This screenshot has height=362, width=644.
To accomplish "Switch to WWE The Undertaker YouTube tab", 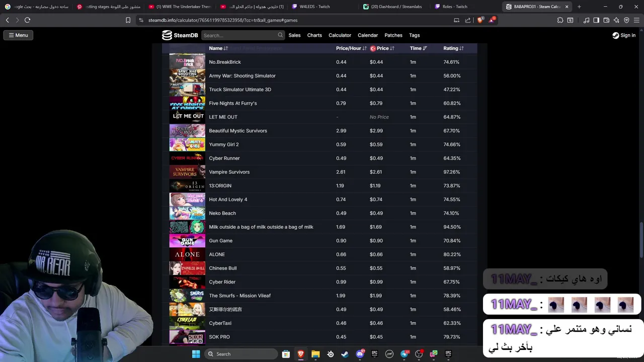I will point(180,7).
